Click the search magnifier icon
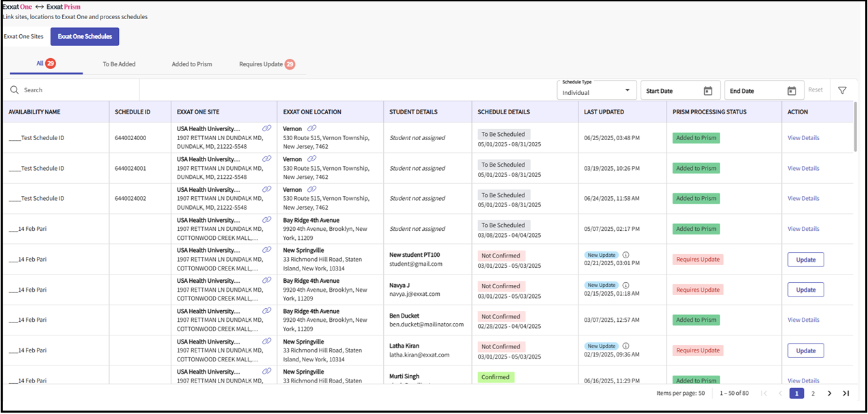The height and width of the screenshot is (414, 868). [14, 90]
